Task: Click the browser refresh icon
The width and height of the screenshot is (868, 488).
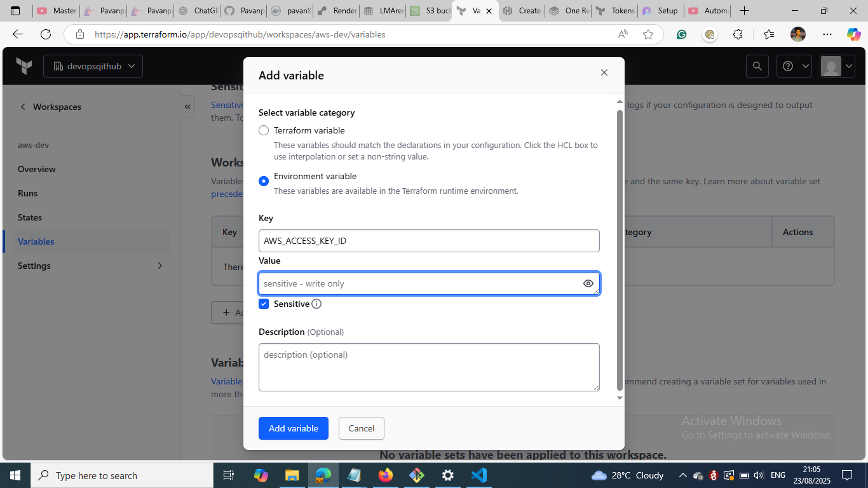Action: (x=46, y=34)
